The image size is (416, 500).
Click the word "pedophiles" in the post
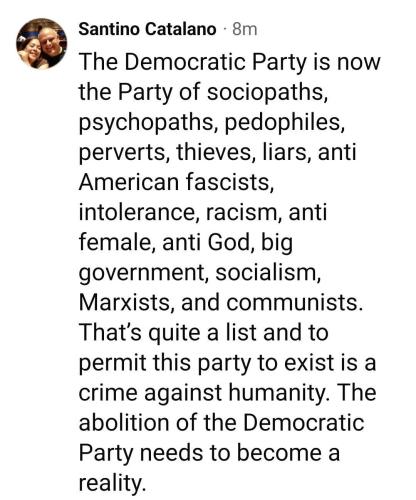click(282, 122)
